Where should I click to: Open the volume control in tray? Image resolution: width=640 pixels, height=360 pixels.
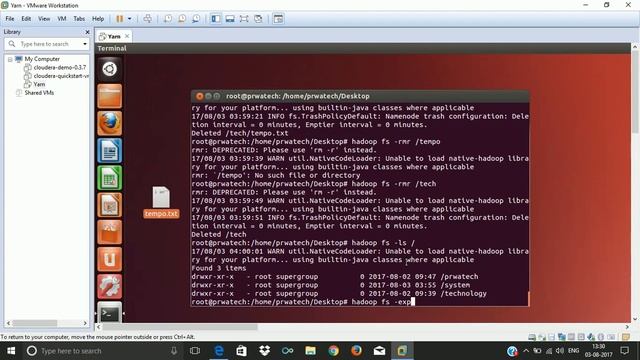(560, 351)
